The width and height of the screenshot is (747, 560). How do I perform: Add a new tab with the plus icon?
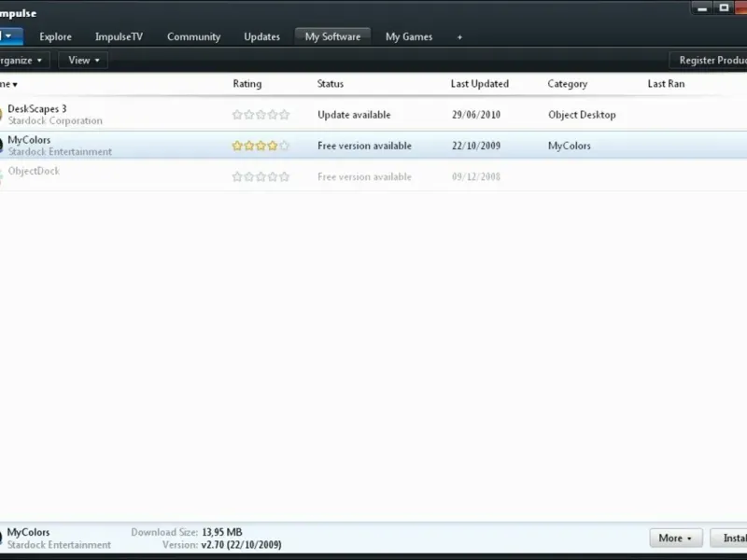click(x=459, y=37)
